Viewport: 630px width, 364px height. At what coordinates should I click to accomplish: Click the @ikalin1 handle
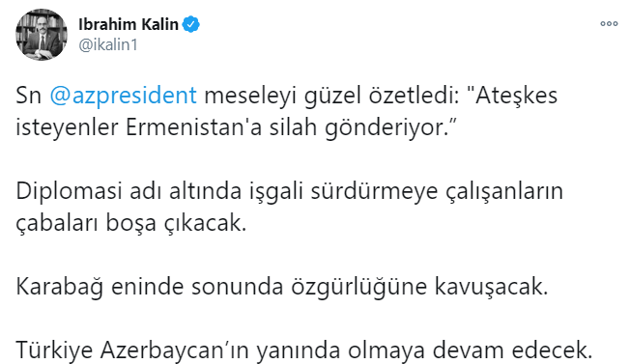pos(108,45)
